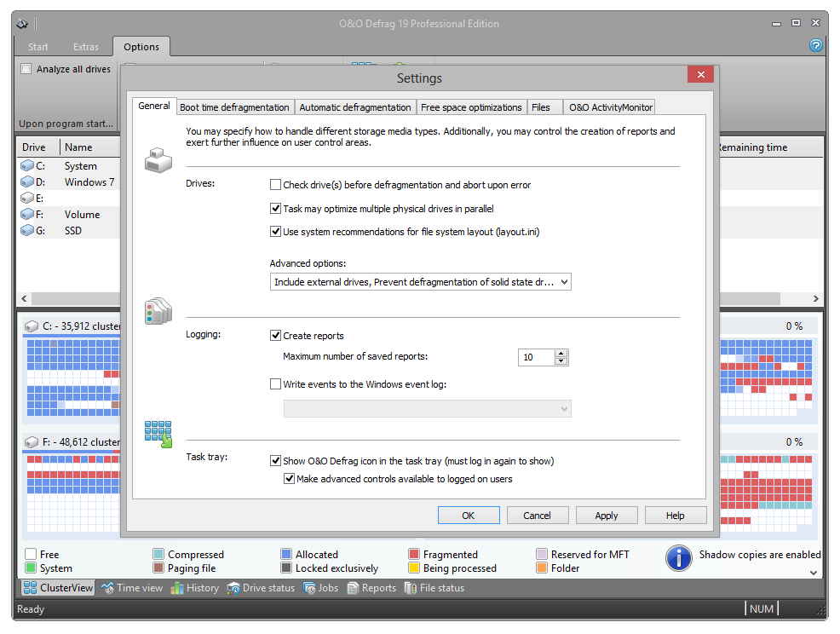
Task: Click the ClusterView icon in bottom bar
Action: [30, 588]
